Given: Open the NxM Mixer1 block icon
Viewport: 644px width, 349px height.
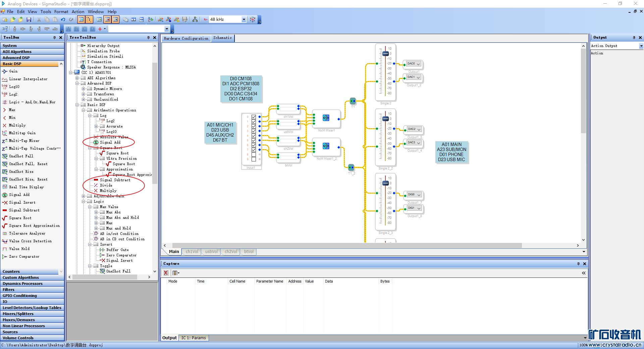Looking at the screenshot, I should pos(326,118).
